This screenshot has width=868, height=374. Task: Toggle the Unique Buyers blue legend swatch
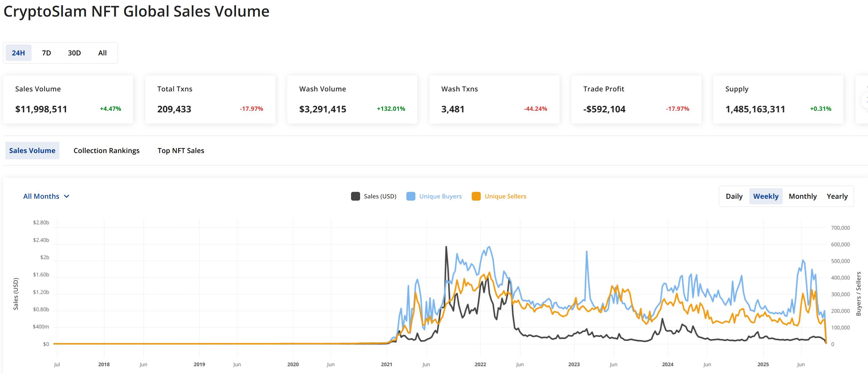coord(411,196)
